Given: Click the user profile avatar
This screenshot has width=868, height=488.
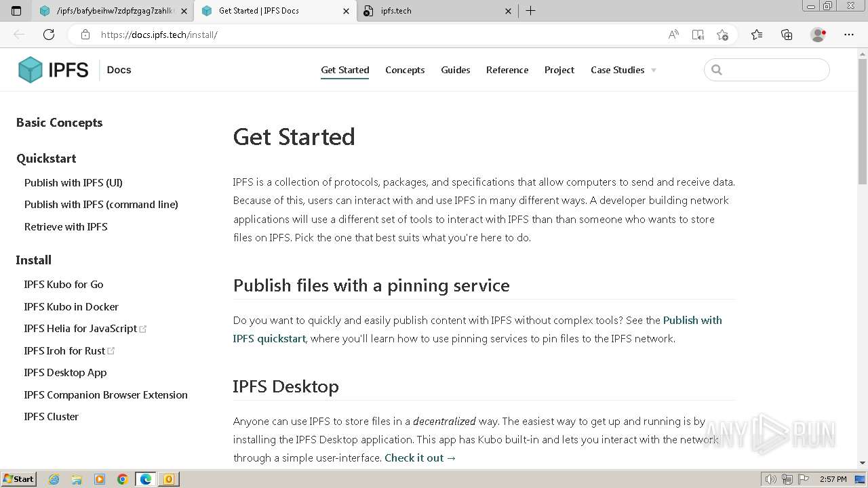Looking at the screenshot, I should click(818, 35).
